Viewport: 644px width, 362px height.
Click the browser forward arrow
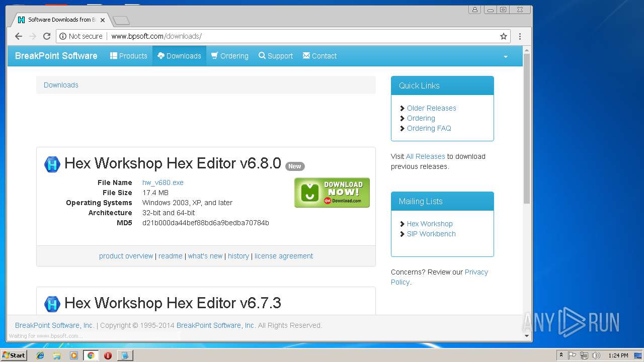tap(33, 36)
